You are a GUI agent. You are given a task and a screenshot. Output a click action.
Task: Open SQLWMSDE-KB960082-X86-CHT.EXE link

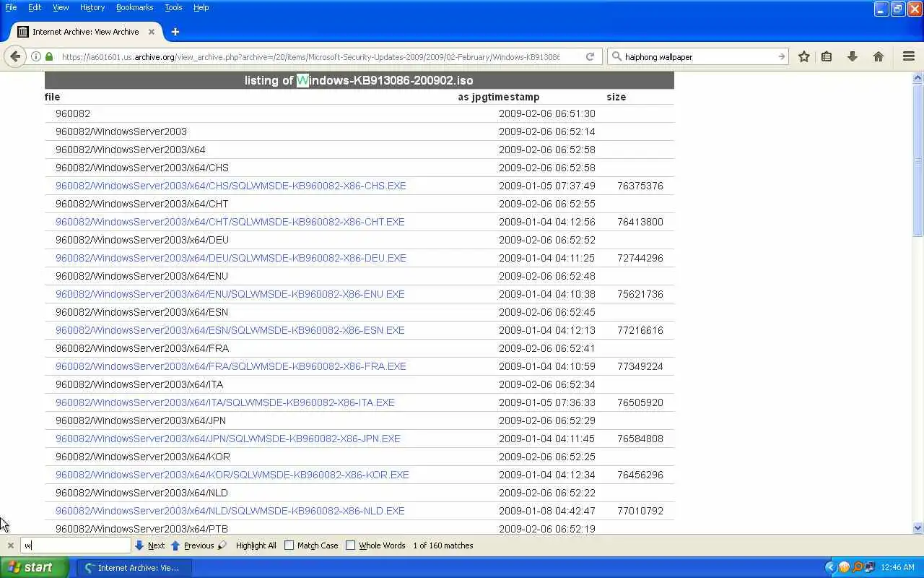(230, 222)
